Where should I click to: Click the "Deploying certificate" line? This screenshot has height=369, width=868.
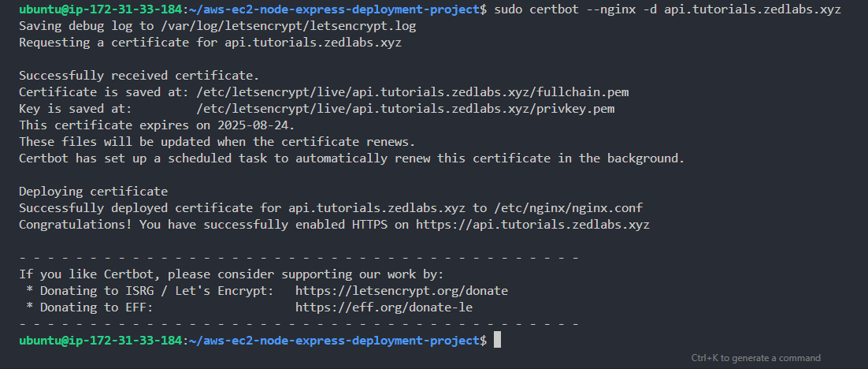(93, 192)
